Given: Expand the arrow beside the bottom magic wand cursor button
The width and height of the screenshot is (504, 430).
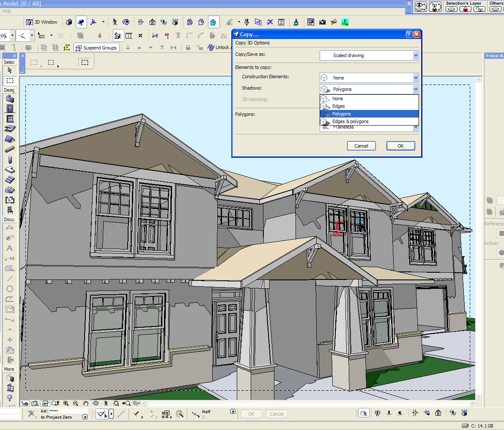Looking at the screenshot, I should pos(111,414).
